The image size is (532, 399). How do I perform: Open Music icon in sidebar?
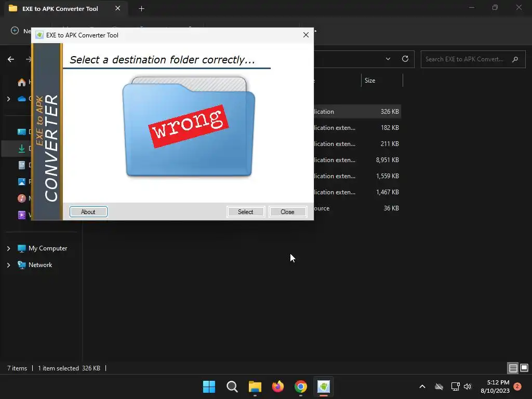click(x=22, y=198)
